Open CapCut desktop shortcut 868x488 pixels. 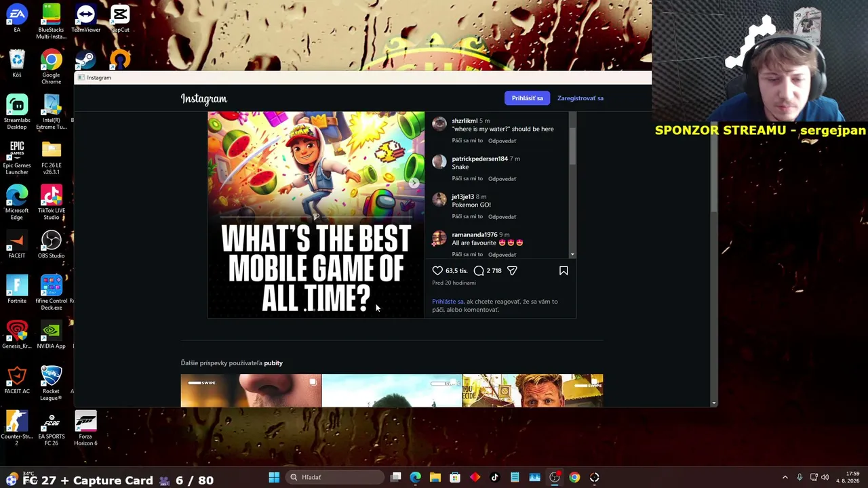[120, 19]
